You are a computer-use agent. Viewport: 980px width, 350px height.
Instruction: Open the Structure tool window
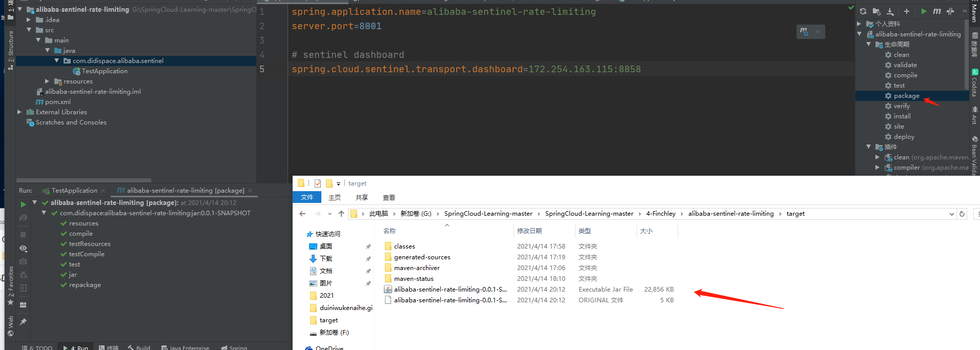coord(11,50)
